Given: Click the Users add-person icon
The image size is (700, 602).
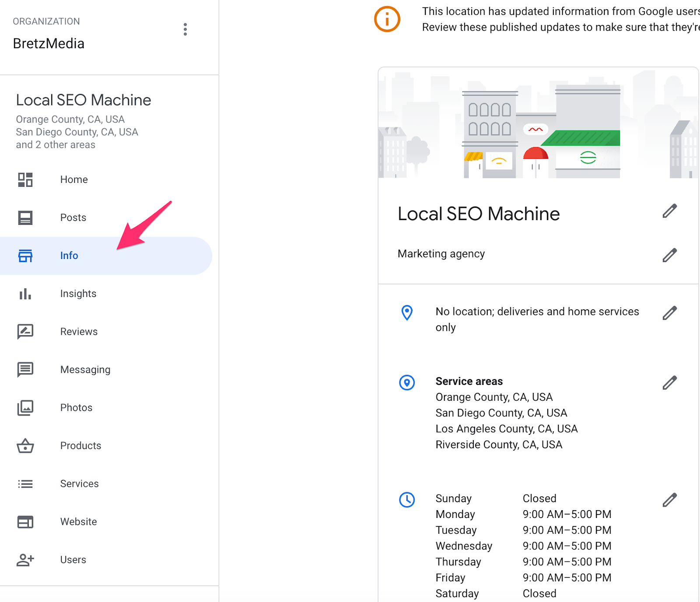Looking at the screenshot, I should [25, 560].
